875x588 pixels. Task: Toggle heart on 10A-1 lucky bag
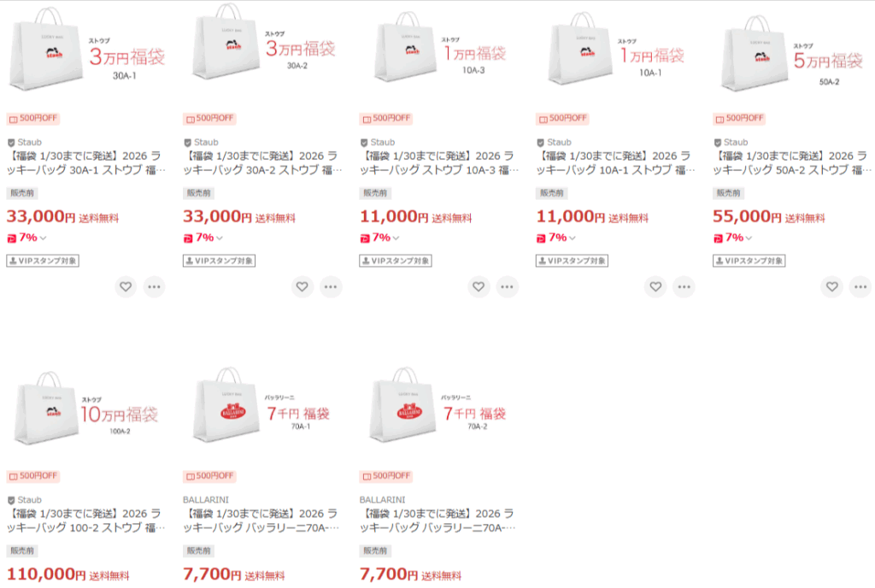point(655,287)
